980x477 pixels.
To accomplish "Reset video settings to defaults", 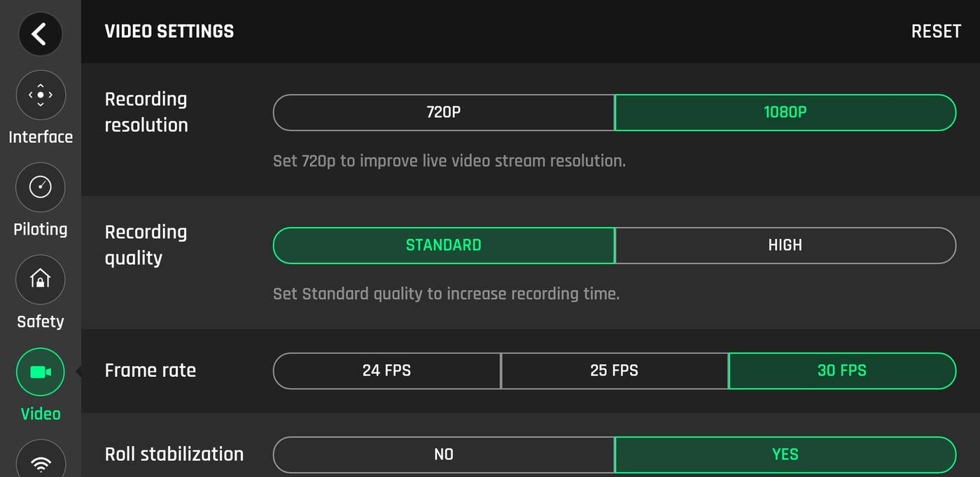I will (936, 32).
